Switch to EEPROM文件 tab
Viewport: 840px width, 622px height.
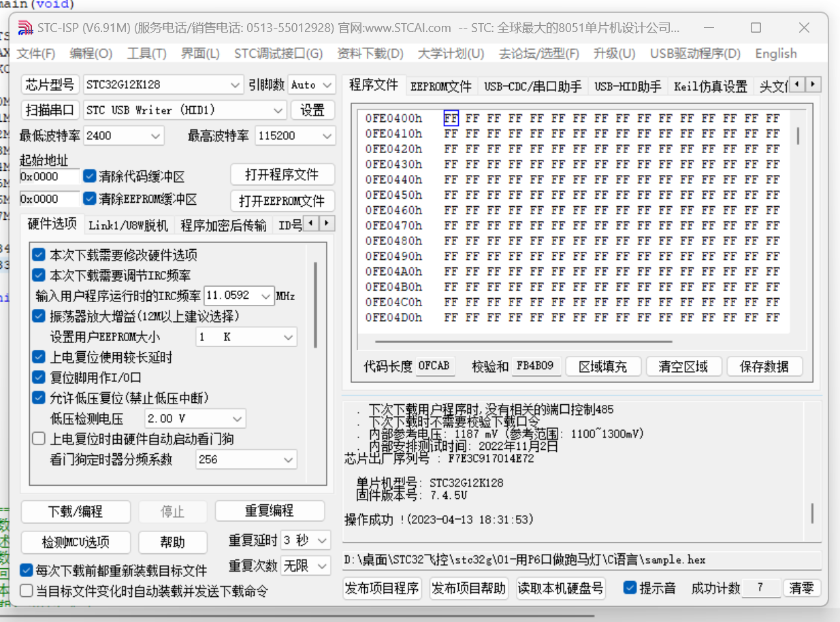tap(440, 86)
